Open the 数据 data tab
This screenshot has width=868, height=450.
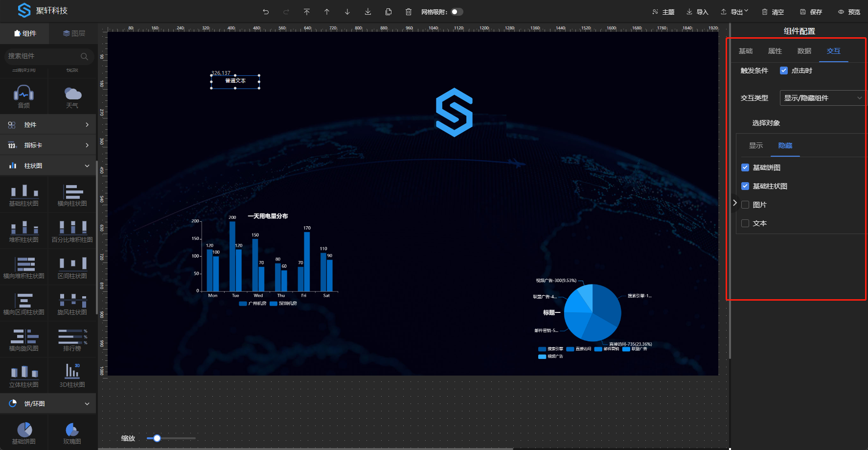pos(804,51)
